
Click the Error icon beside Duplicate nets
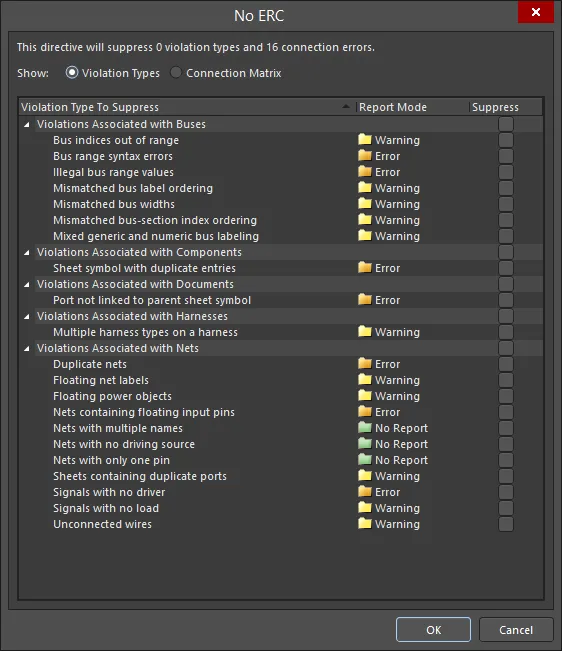click(364, 363)
